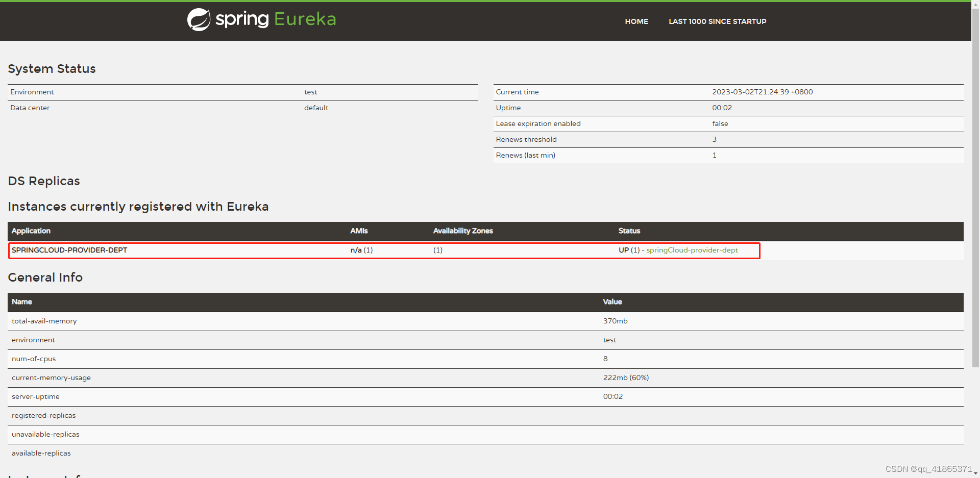
Task: Open the HOME navigation link
Action: point(636,21)
